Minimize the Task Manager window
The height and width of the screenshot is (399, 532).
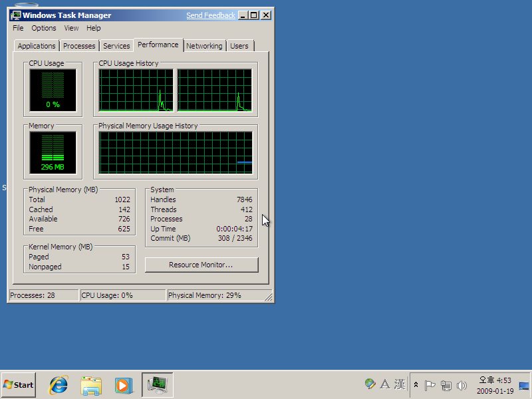tap(243, 15)
